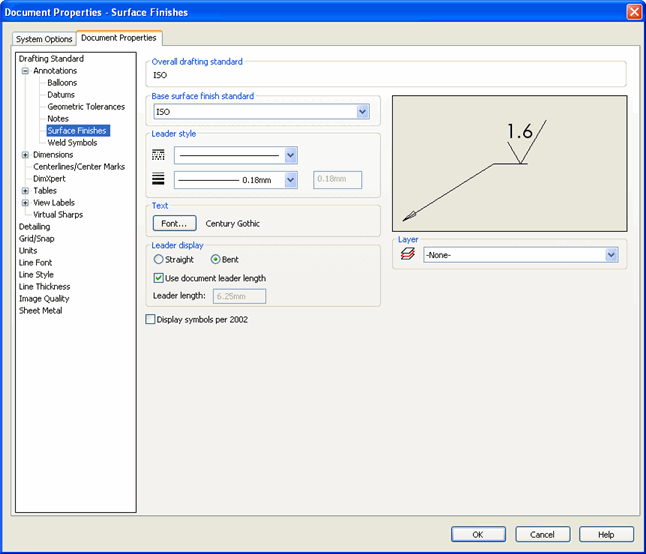The width and height of the screenshot is (646, 554).
Task: Select Dimensions in the tree
Action: (53, 154)
